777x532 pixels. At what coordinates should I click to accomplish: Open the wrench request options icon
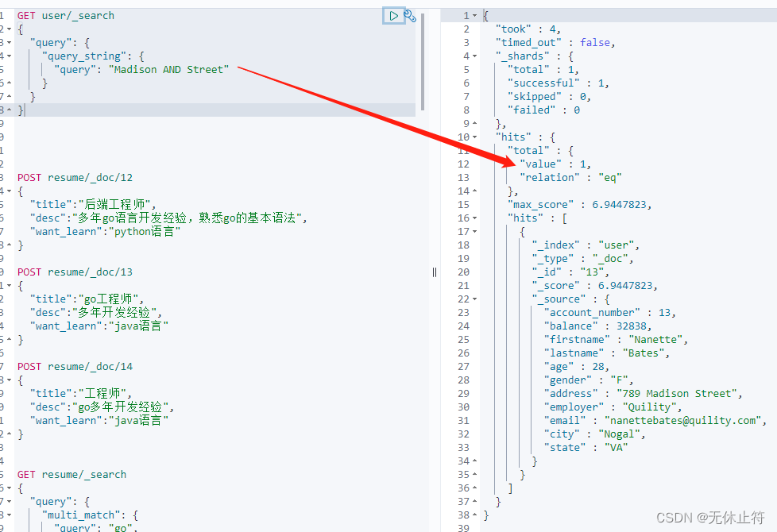[x=410, y=16]
